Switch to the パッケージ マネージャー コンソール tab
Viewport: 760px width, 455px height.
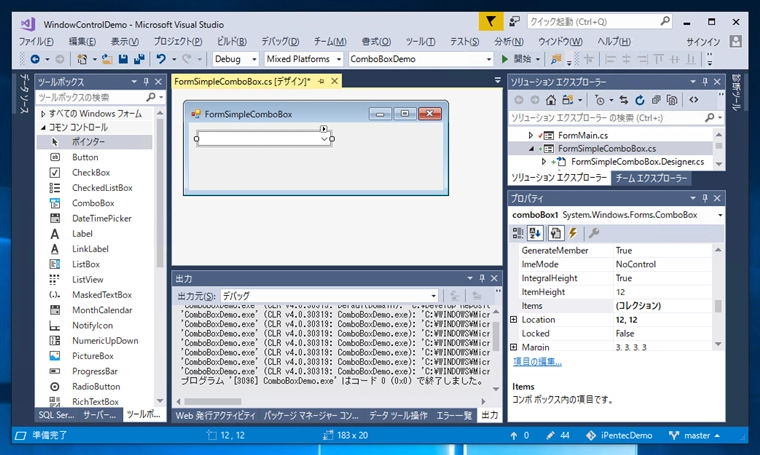(x=311, y=415)
